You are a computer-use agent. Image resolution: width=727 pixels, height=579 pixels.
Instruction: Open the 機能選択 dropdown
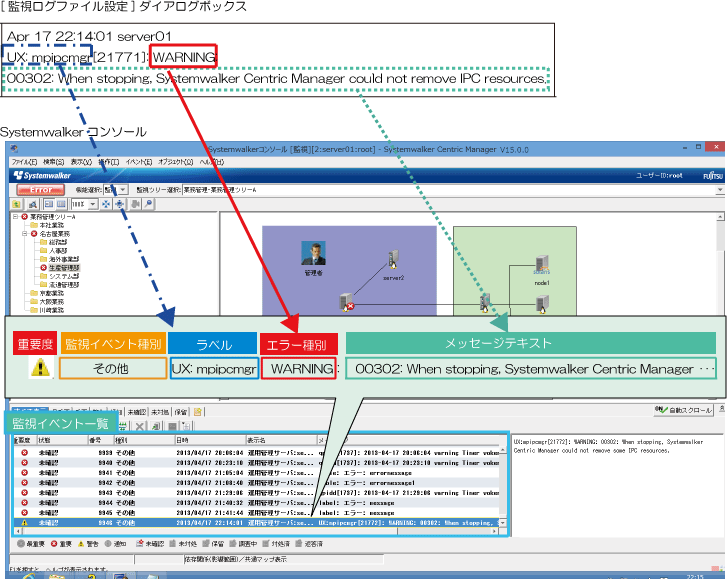(x=122, y=189)
